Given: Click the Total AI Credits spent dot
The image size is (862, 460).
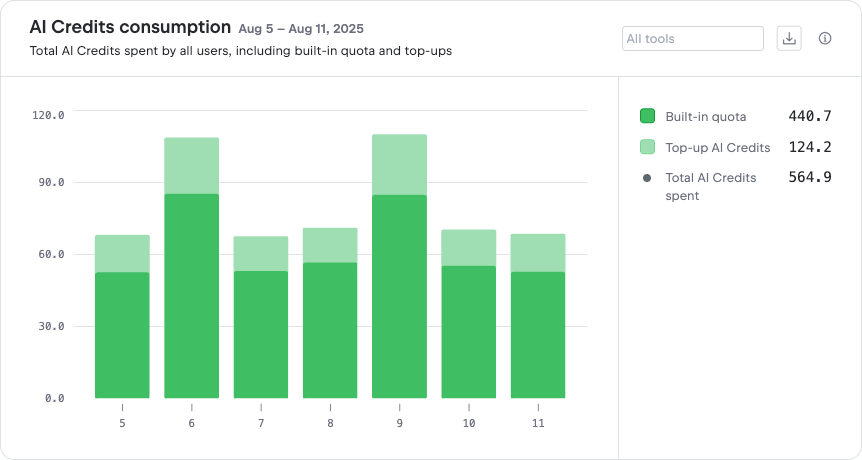Looking at the screenshot, I should click(x=647, y=178).
